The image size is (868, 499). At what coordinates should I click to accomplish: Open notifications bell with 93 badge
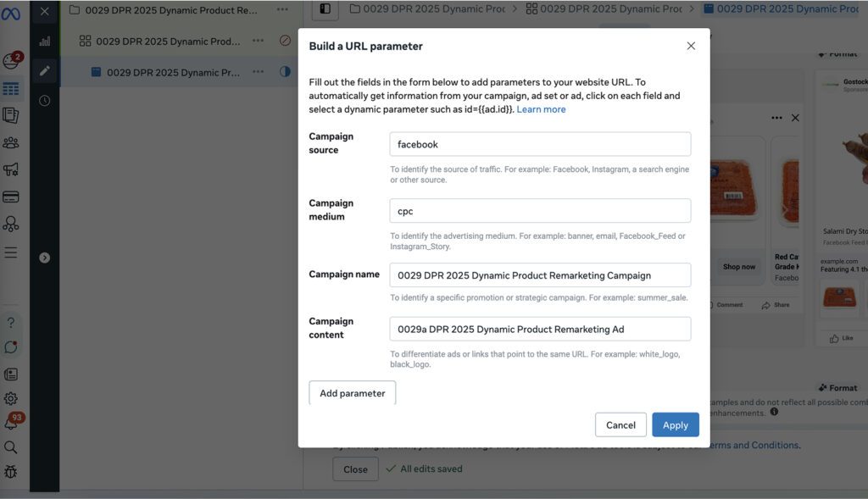pyautogui.click(x=11, y=422)
